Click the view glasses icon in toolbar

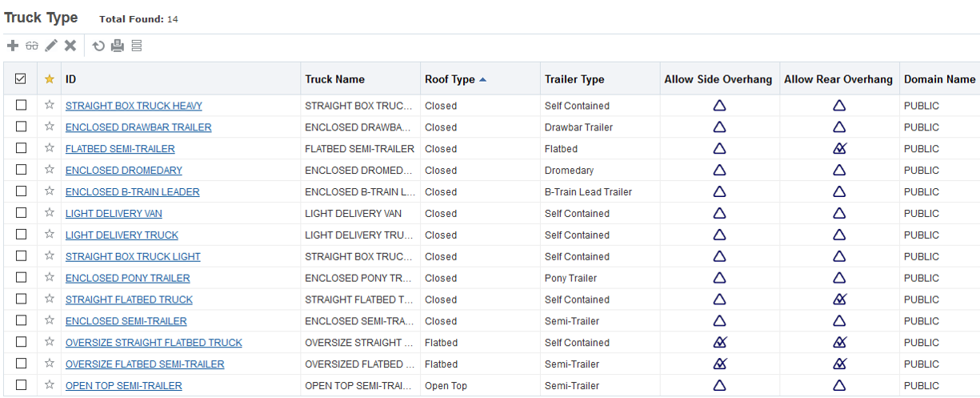pos(32,46)
